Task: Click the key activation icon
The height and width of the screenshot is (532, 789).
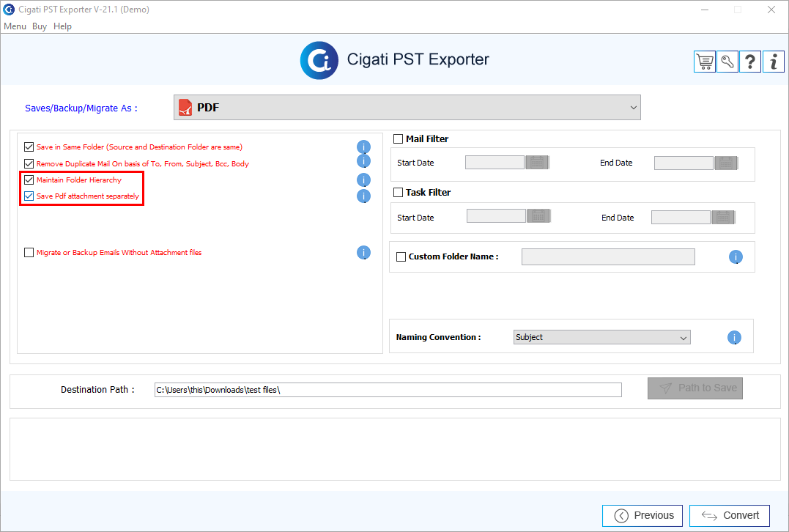Action: coord(727,62)
